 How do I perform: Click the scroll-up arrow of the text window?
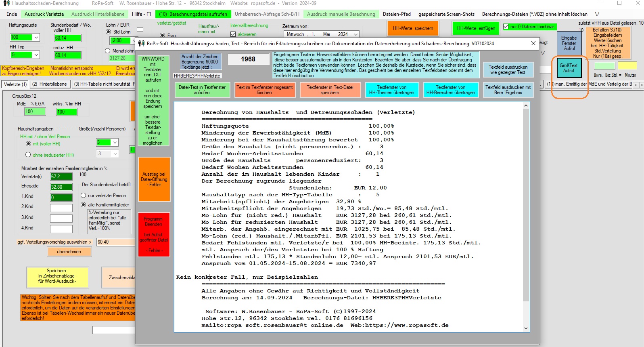tap(526, 106)
